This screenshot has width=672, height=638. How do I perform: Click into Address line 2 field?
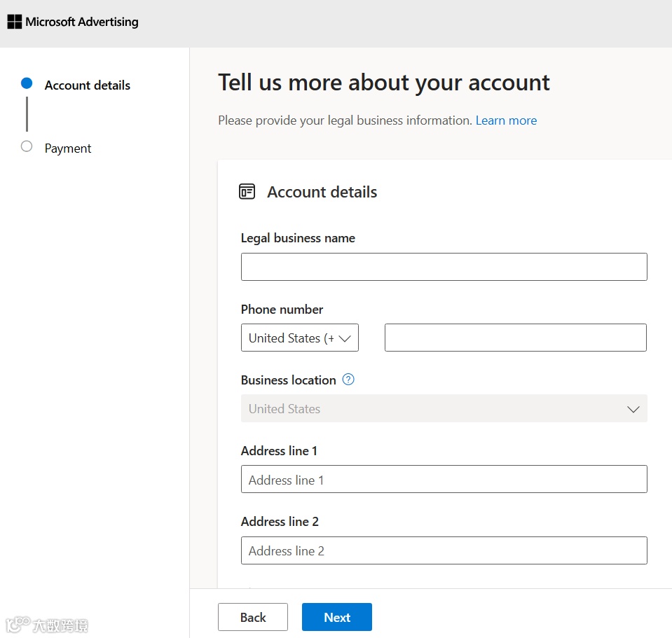444,550
